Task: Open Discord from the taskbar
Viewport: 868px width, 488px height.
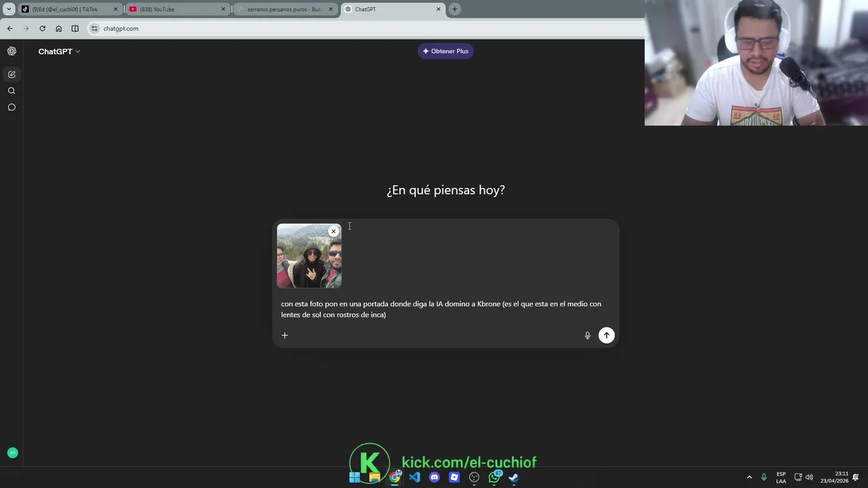Action: [435, 477]
